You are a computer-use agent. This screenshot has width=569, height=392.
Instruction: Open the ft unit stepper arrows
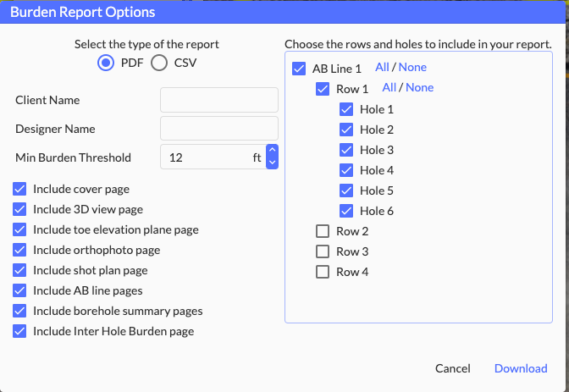272,157
